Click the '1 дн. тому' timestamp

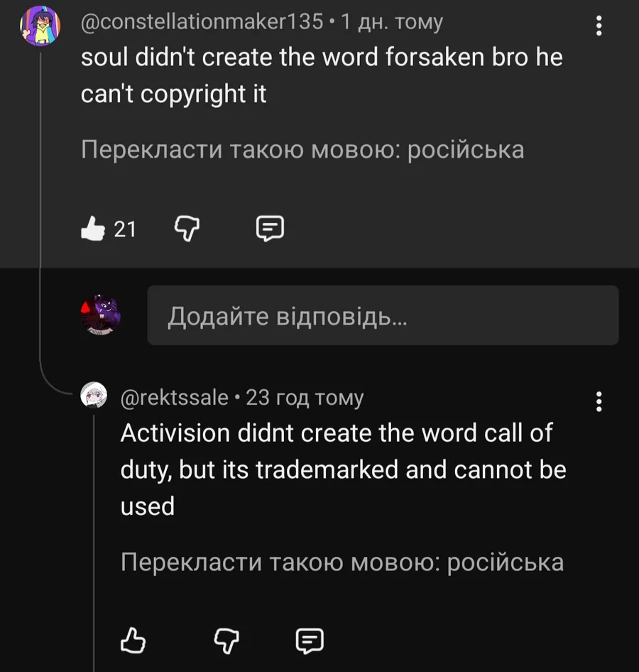click(392, 22)
